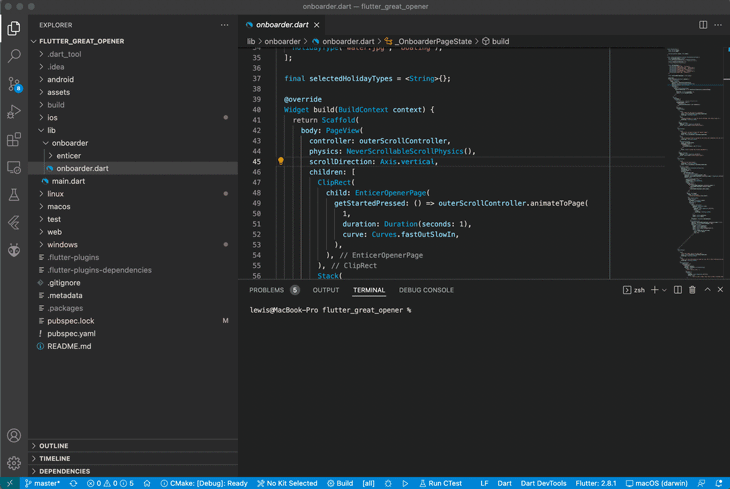Screen dimensions: 730x489
Task: Expand the android folder
Action: click(x=60, y=79)
